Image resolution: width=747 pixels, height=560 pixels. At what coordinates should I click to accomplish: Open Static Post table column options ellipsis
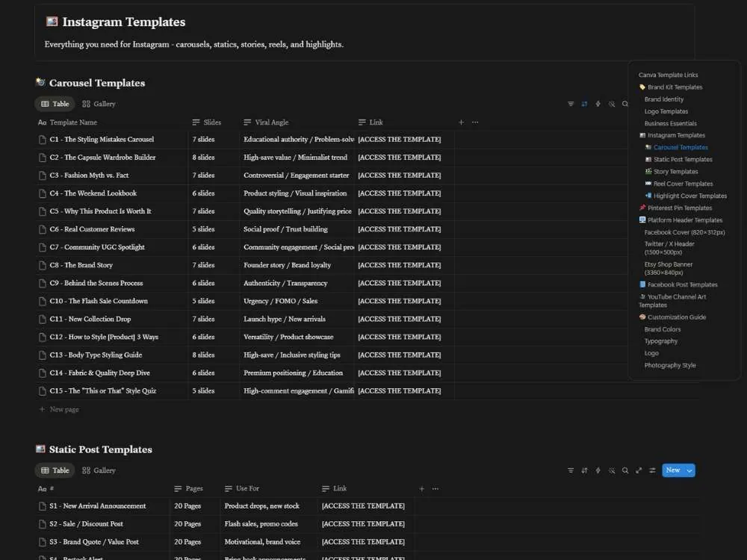pyautogui.click(x=436, y=488)
